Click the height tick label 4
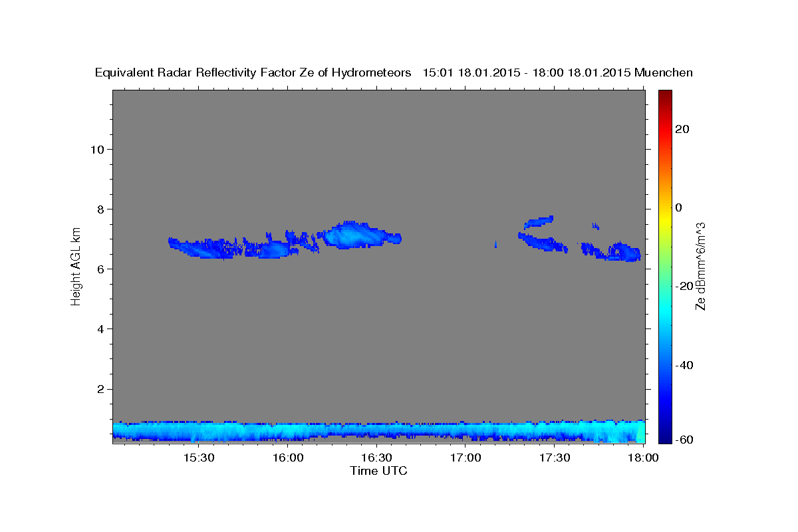The image size is (798, 532). click(99, 329)
